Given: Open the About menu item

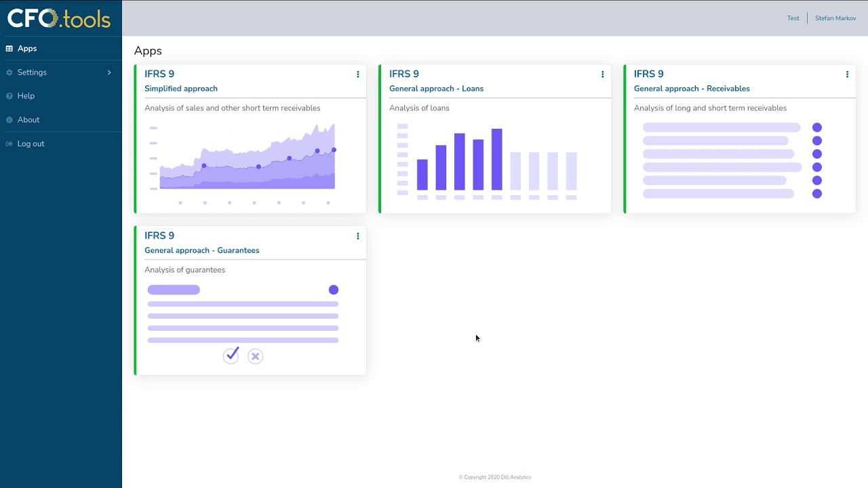Looking at the screenshot, I should [x=61, y=120].
